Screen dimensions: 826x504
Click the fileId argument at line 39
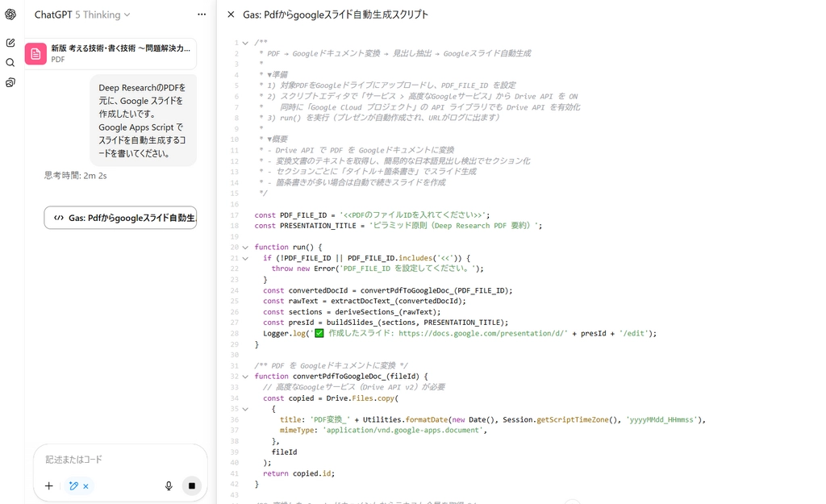click(x=284, y=452)
